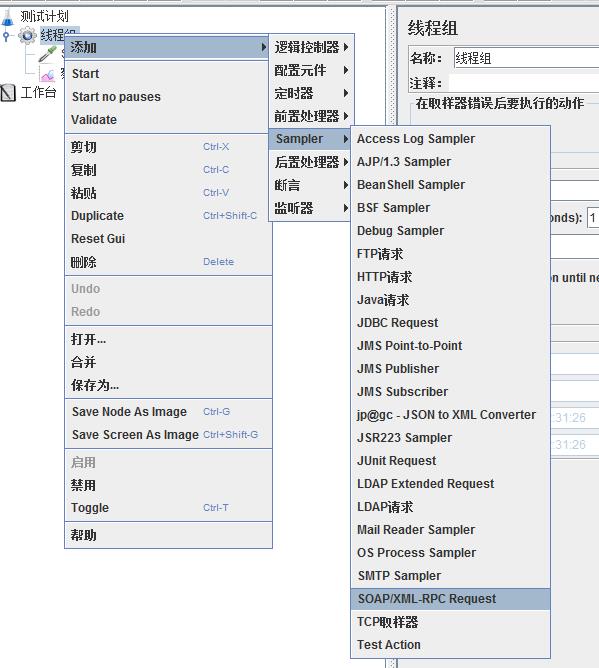The width and height of the screenshot is (599, 668).
Task: Click Reset Gui menu entry
Action: pyautogui.click(x=168, y=239)
